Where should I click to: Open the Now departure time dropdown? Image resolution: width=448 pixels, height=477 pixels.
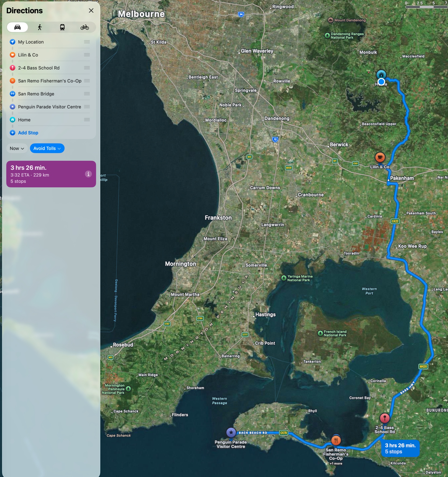[17, 148]
